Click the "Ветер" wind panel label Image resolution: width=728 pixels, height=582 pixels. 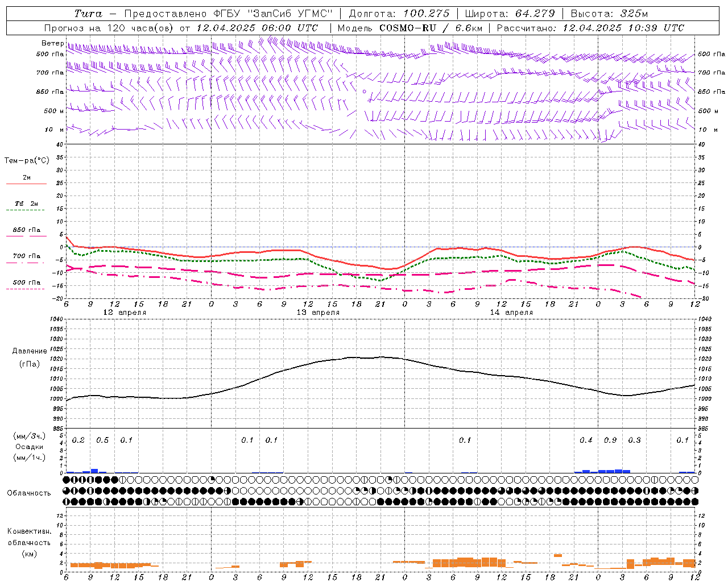click(53, 43)
